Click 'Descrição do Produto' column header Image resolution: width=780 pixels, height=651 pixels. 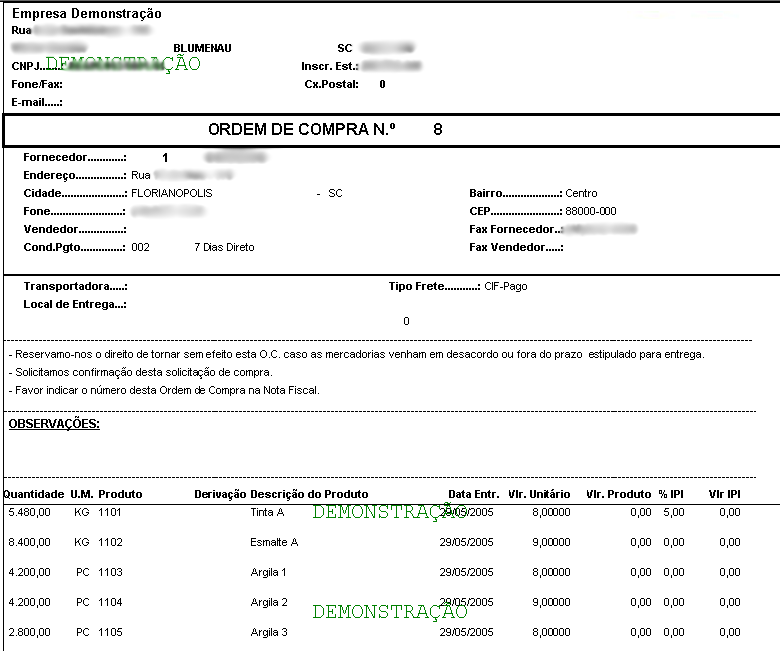click(x=309, y=494)
